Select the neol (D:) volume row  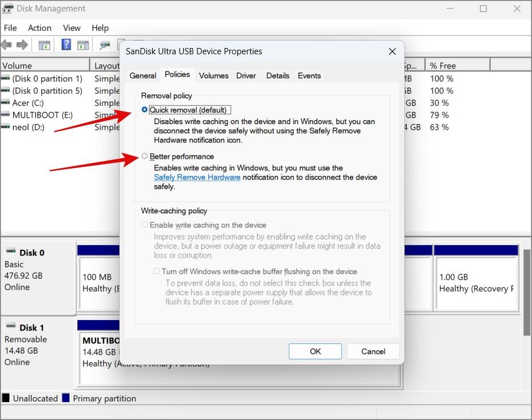coord(59,127)
